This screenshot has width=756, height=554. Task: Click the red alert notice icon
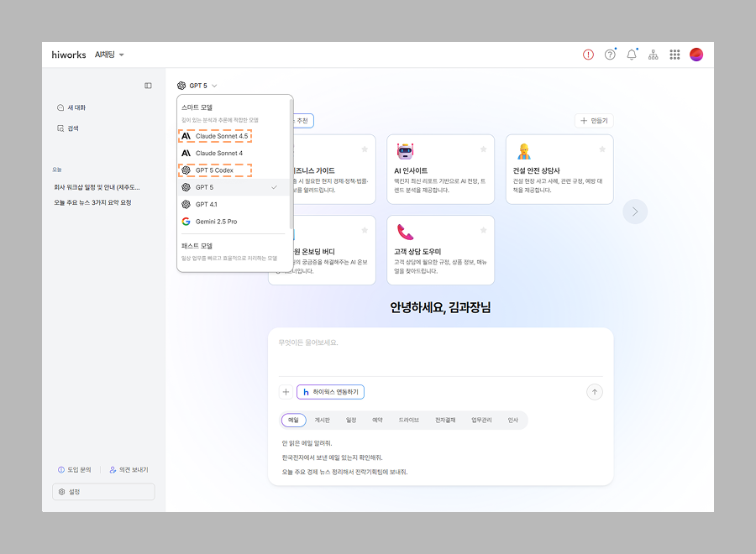tap(588, 55)
